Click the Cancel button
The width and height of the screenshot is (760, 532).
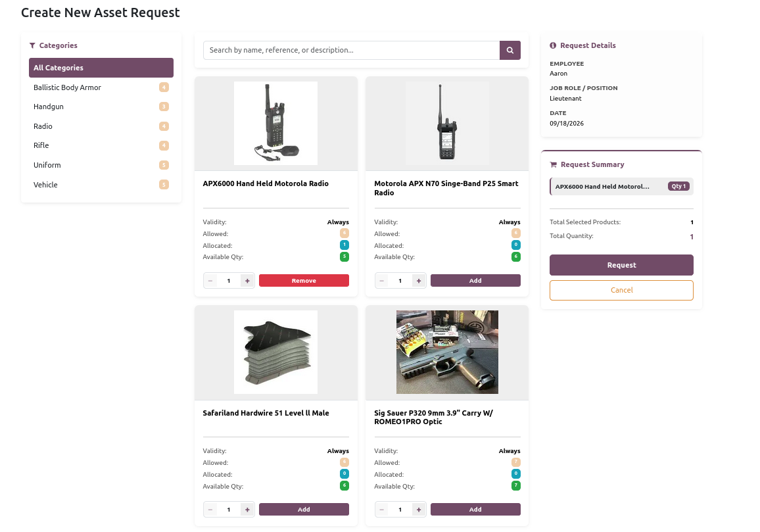click(621, 291)
